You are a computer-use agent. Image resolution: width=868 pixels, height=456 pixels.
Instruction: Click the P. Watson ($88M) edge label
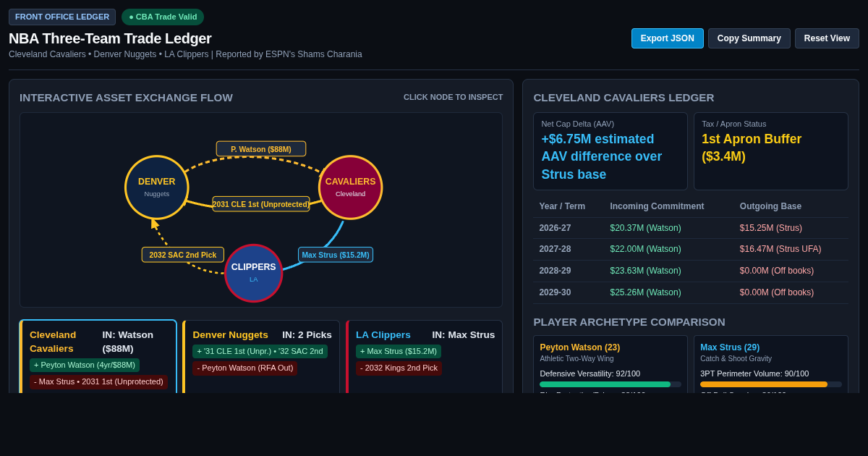(261, 149)
